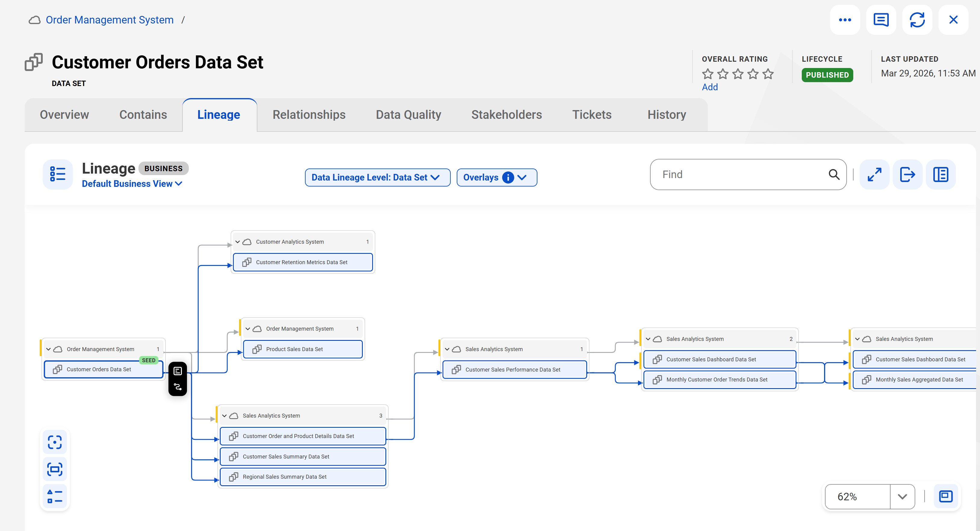
Task: Select the Customer Orders Data Set seed node
Action: [x=103, y=369]
